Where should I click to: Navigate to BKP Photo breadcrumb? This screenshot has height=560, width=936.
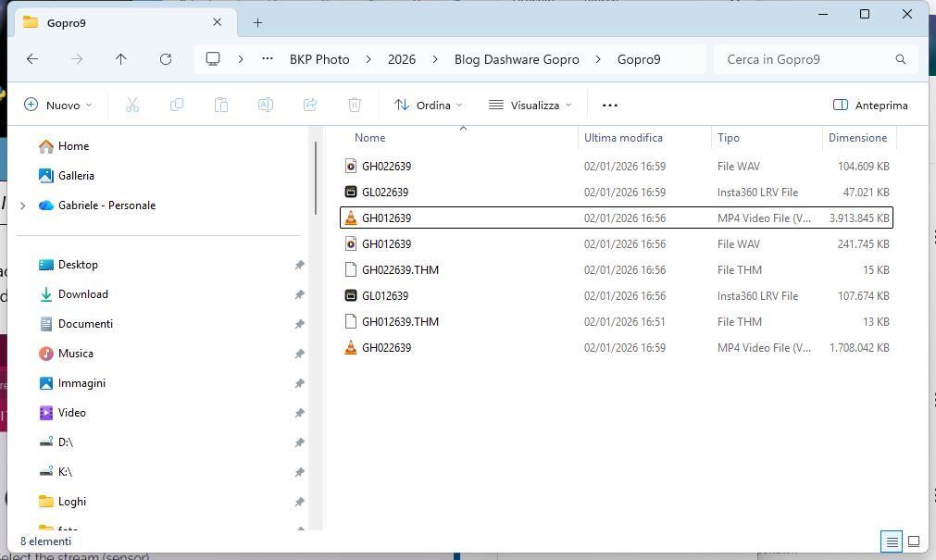(x=319, y=59)
